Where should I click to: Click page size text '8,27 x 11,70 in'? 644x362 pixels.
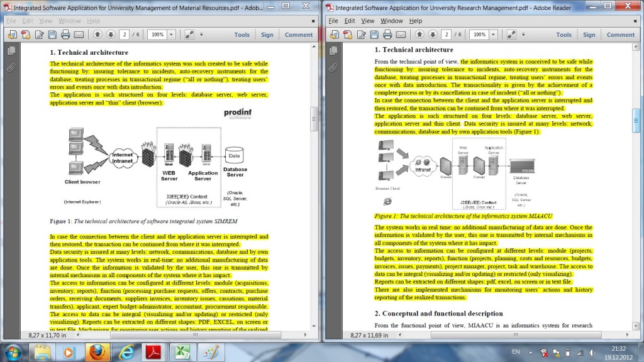point(47,336)
